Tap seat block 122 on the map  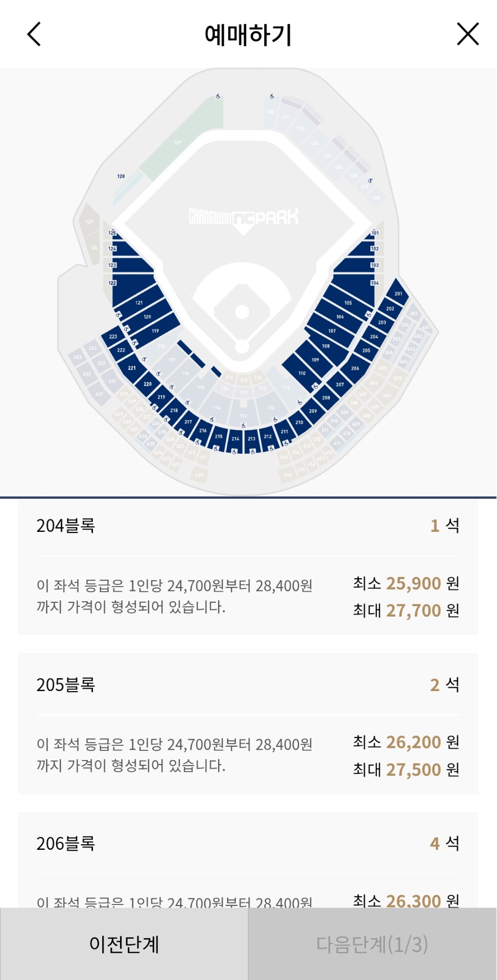(x=125, y=283)
